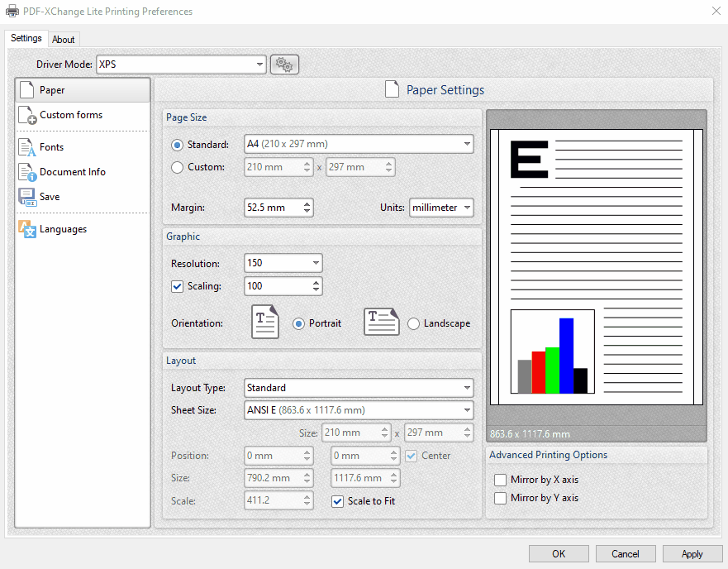Open the Units dropdown showing millimeter
Viewport: 728px width, 569px height.
(441, 208)
